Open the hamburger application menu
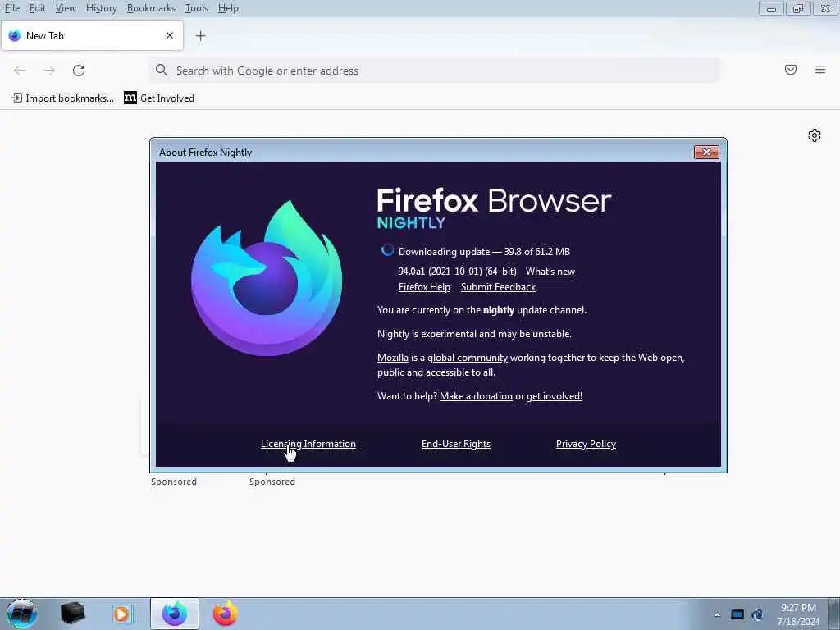This screenshot has width=840, height=630. [820, 70]
